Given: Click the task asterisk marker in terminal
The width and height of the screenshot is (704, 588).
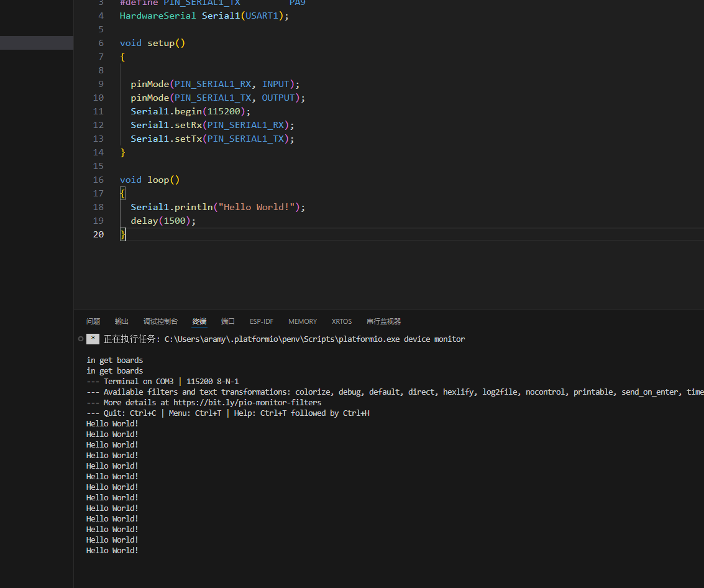Looking at the screenshot, I should click(x=93, y=339).
